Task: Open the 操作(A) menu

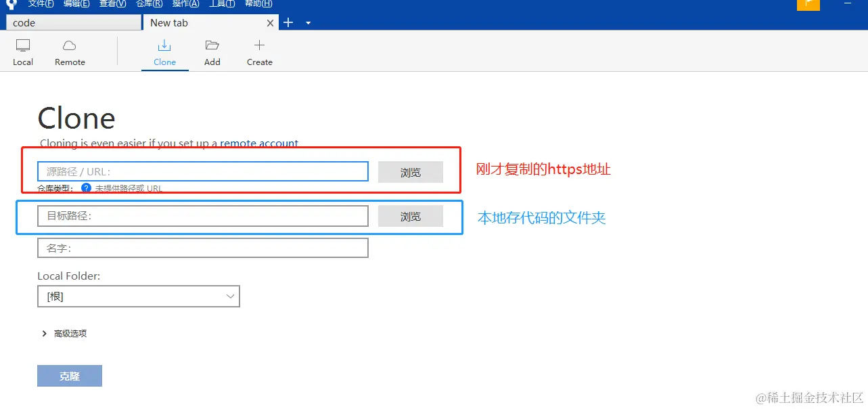Action: [185, 3]
